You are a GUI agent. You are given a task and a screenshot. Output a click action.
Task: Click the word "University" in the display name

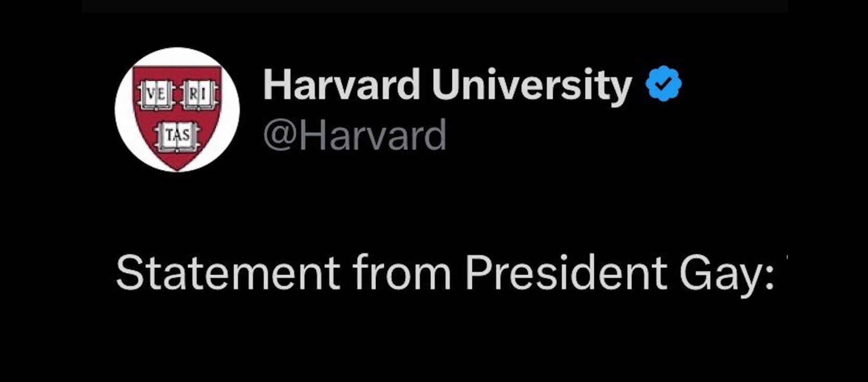(x=531, y=84)
